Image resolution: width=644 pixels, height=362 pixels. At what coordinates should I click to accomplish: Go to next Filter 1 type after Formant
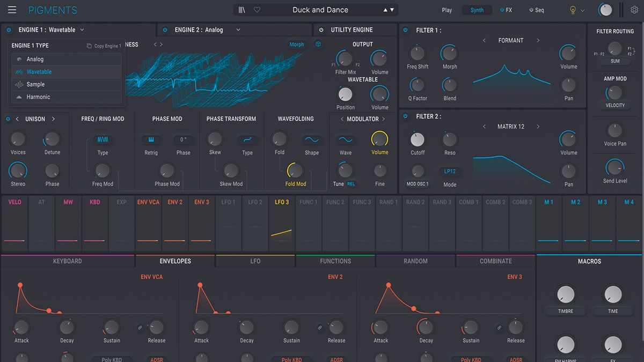tap(538, 41)
